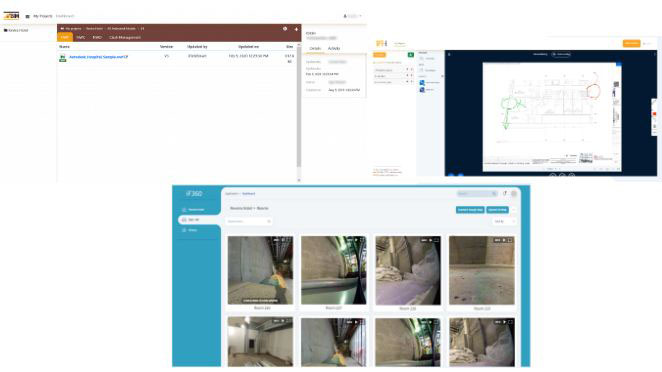Click the search magnifier icon in the IF360 top bar

point(494,193)
